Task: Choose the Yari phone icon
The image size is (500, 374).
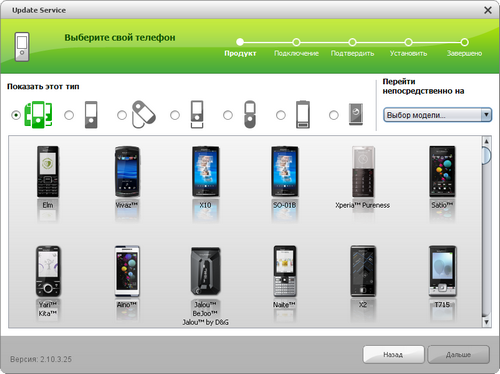Action: pos(48,271)
